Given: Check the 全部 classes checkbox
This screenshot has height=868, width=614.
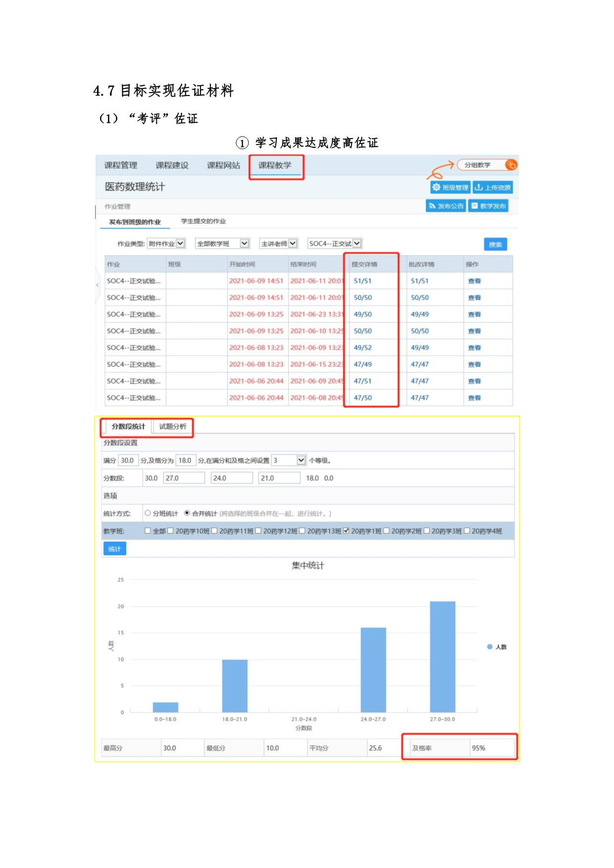Looking at the screenshot, I should (x=148, y=531).
